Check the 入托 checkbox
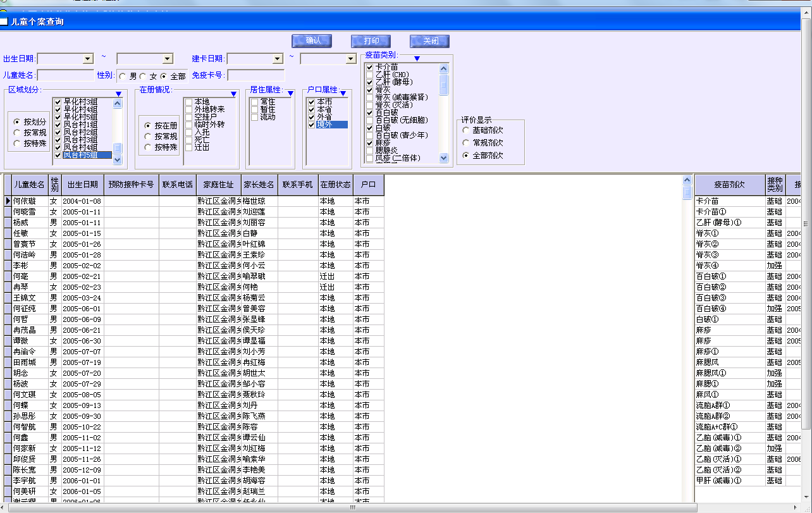Image resolution: width=812 pixels, height=513 pixels. [188, 132]
